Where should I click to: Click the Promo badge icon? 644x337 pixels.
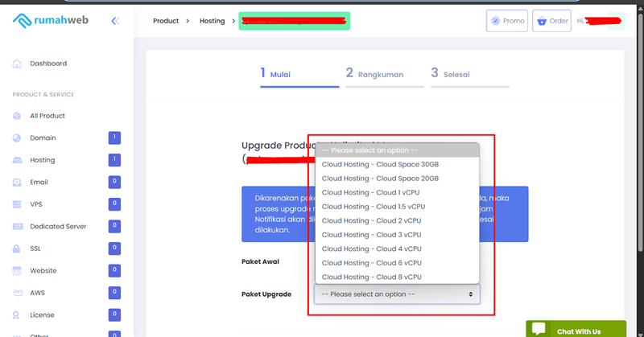[496, 21]
